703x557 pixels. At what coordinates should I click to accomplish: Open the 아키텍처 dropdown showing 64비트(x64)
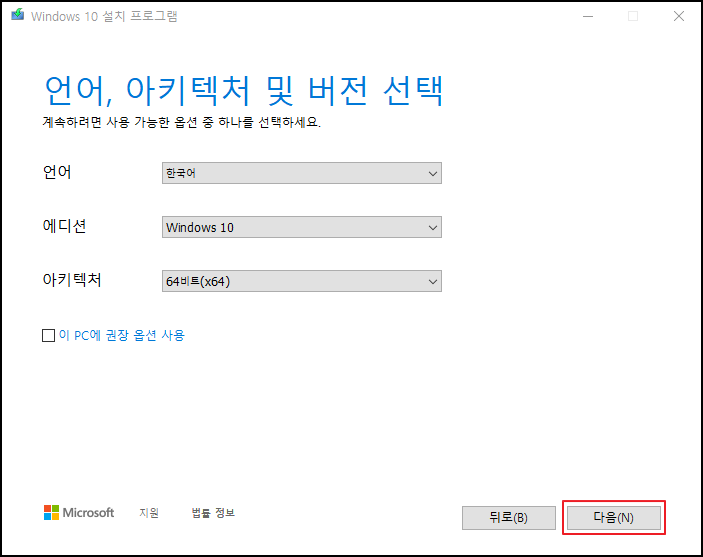(302, 281)
